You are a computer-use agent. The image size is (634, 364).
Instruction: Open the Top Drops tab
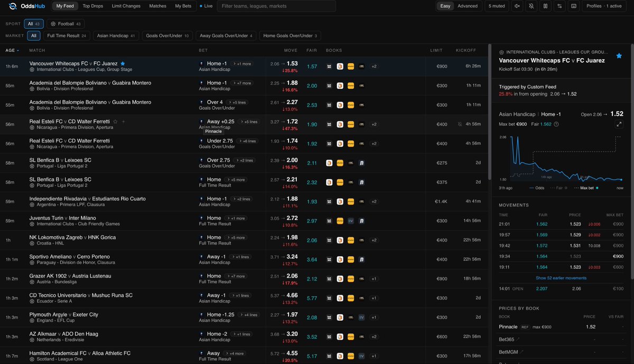pos(93,6)
